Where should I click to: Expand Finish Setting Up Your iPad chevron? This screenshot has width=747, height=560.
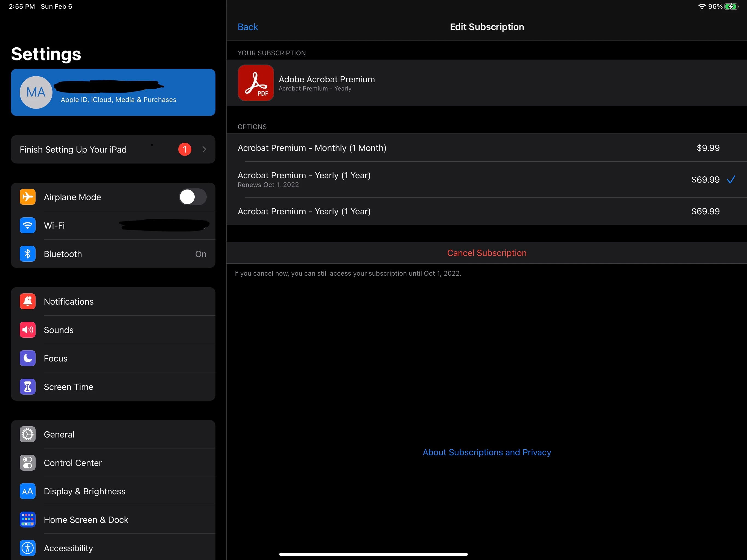204,149
